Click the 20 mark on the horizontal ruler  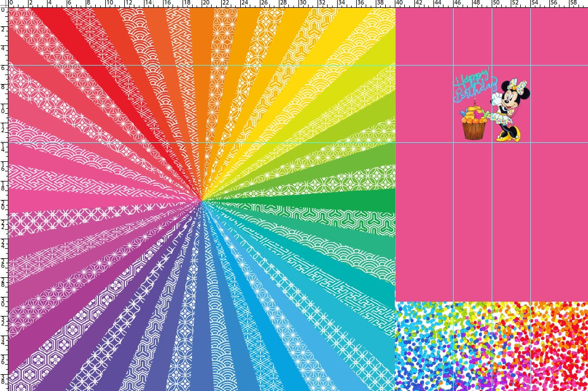tap(206, 3)
